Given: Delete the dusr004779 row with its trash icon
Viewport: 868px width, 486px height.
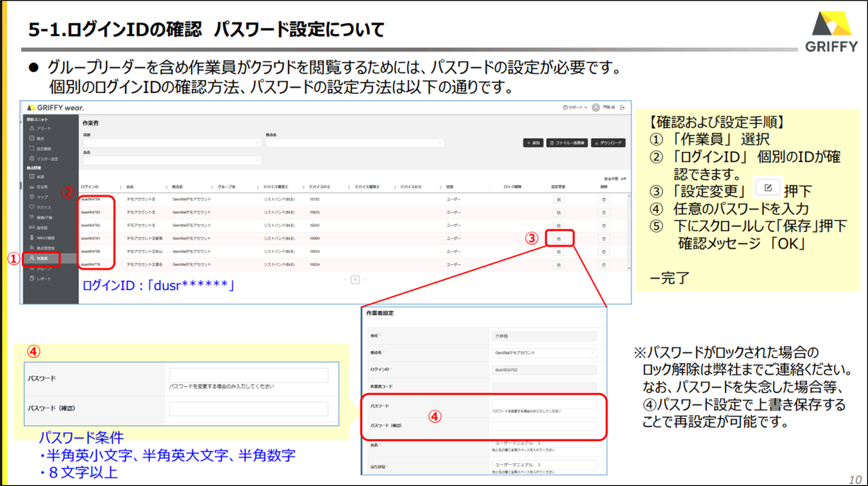Looking at the screenshot, I should tap(604, 264).
